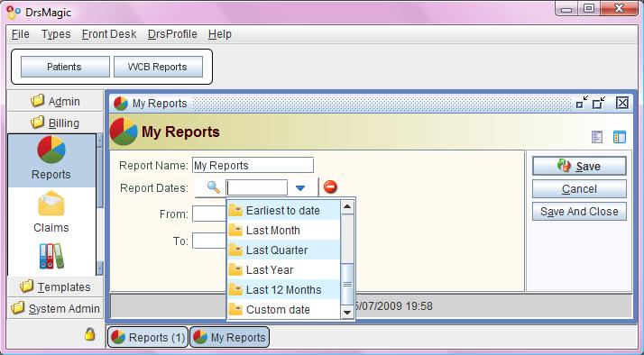This screenshot has height=355, width=644.
Task: Maximize the My Reports internal frame
Action: tap(599, 103)
